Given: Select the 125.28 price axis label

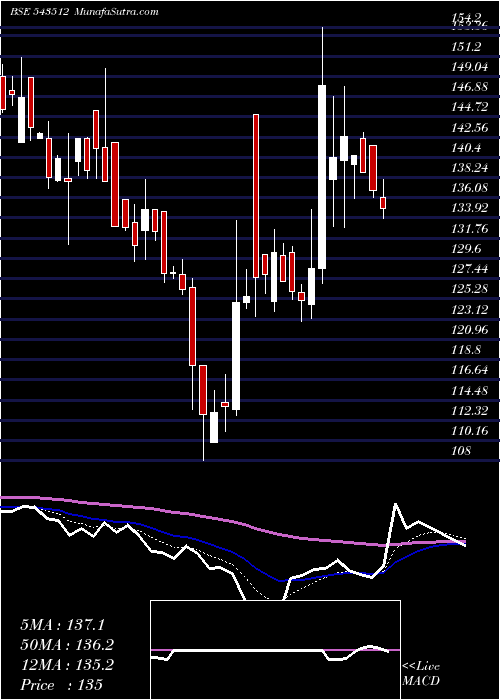Looking at the screenshot, I should (470, 289).
